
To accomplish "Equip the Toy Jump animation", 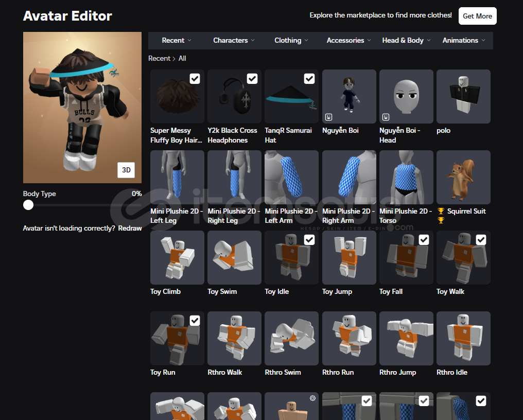I will tap(349, 257).
